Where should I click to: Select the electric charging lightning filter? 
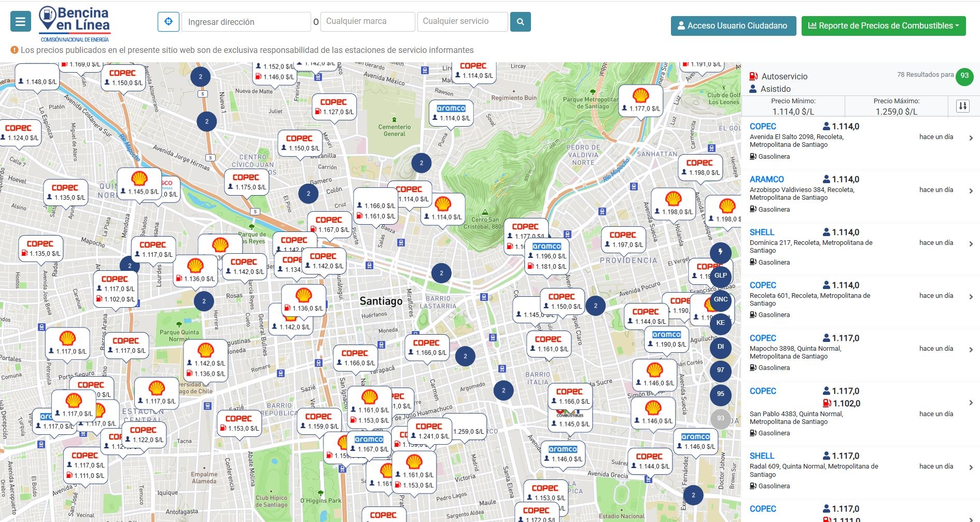720,253
